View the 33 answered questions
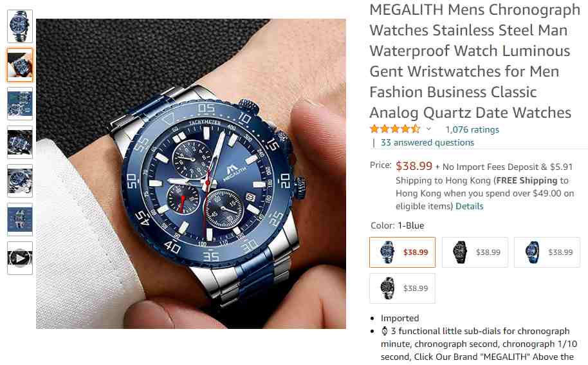588x365 pixels. click(x=427, y=142)
